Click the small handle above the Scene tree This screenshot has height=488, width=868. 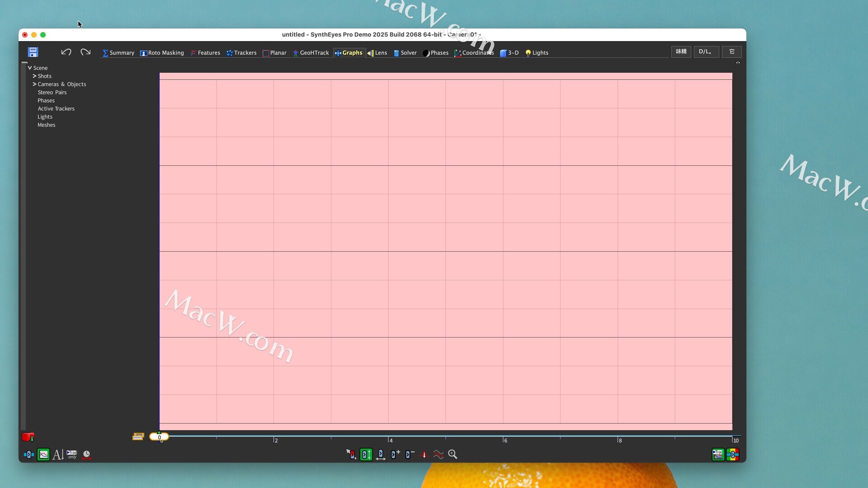24,62
